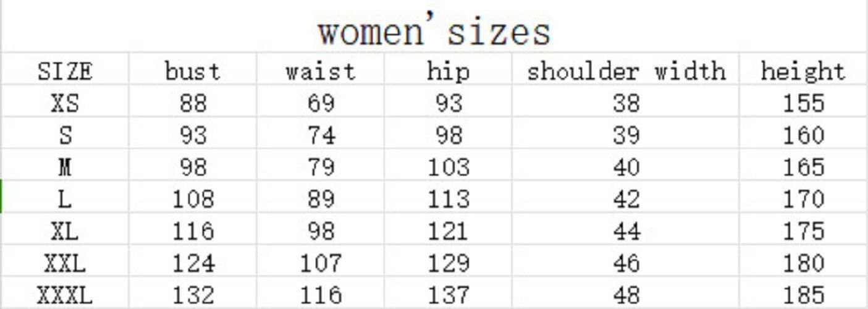868x309 pixels.
Task: Click the bust column header
Action: (x=192, y=72)
